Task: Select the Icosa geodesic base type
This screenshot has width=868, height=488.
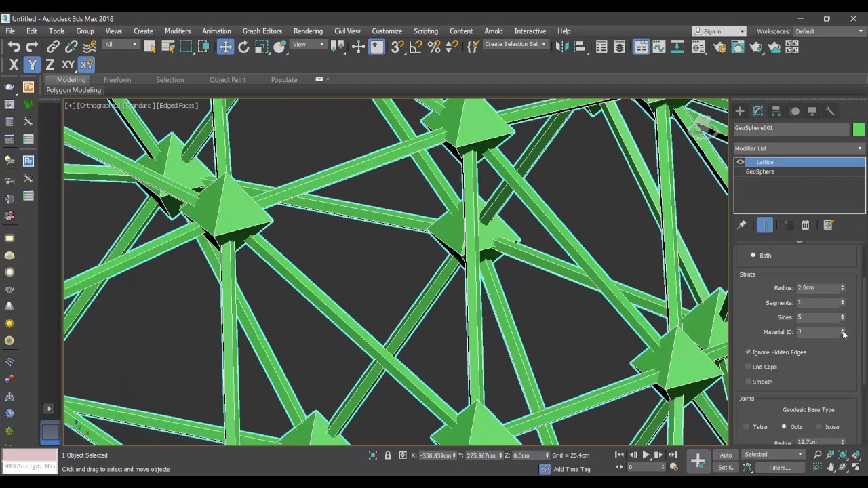Action: (x=819, y=427)
